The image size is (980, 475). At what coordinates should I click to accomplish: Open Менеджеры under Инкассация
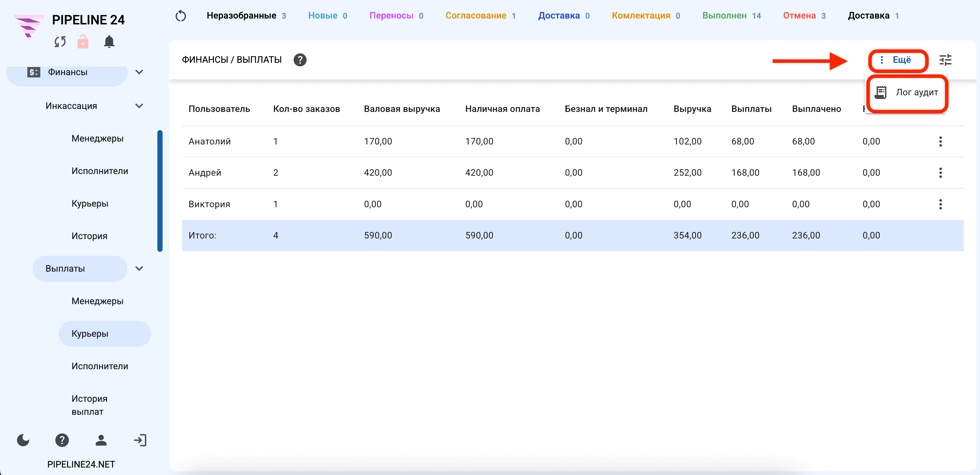[98, 139]
